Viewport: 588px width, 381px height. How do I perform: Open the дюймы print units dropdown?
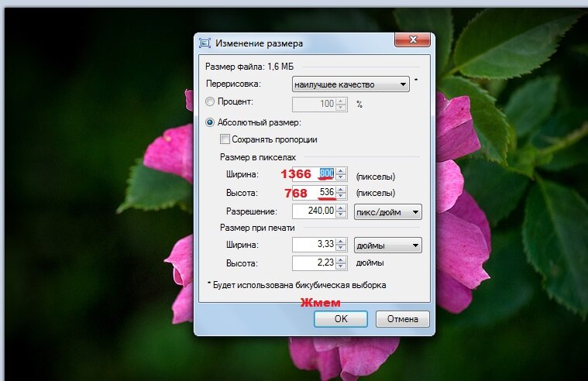coord(388,245)
